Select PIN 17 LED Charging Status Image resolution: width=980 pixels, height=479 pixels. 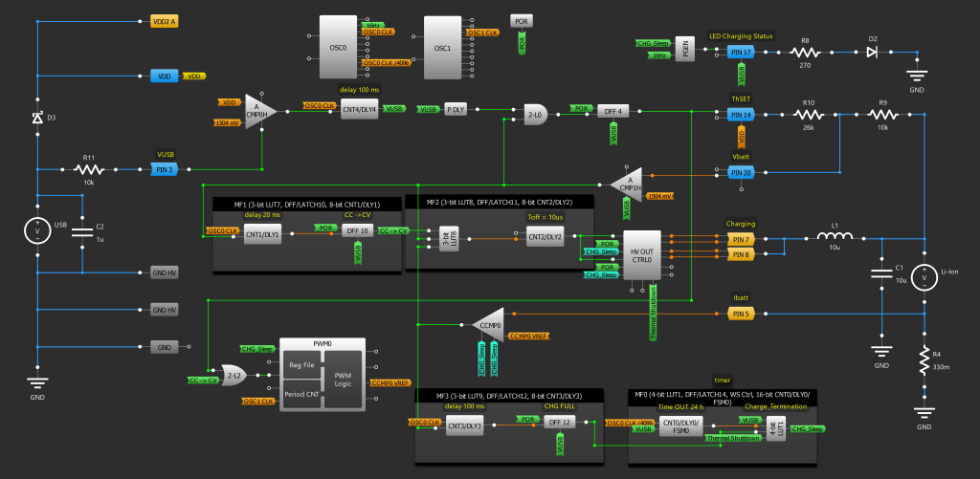(740, 52)
